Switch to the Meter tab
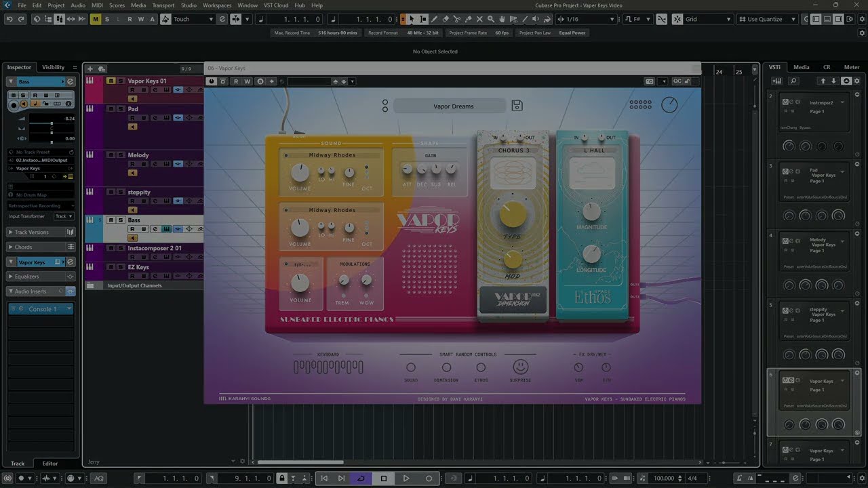Image resolution: width=868 pixels, height=488 pixels. tap(851, 67)
